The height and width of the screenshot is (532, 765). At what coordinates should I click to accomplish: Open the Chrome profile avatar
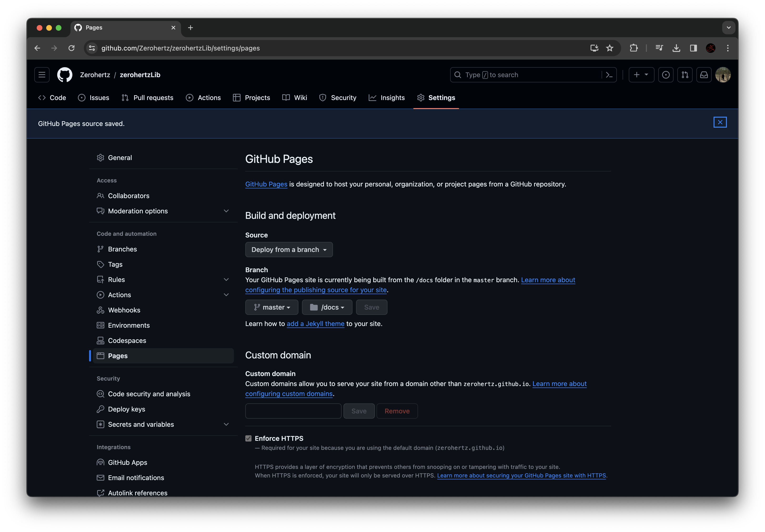(x=710, y=48)
